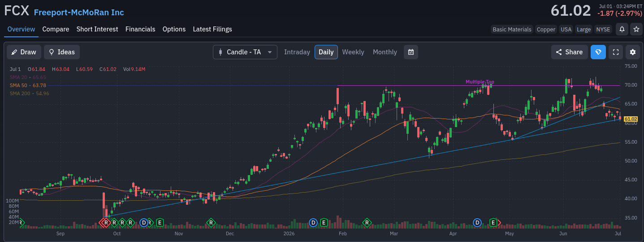Click the red R event marker near October
The image size is (644, 242).
coord(106,222)
